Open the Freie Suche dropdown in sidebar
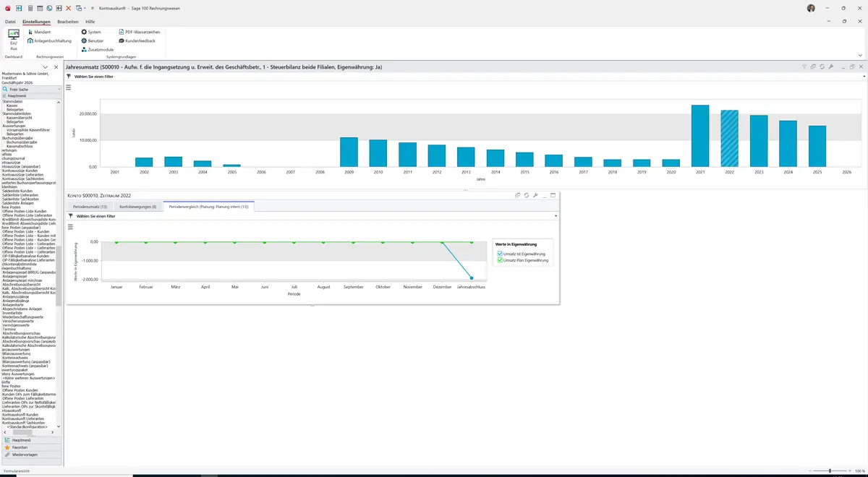Screen dimensions: 868x477 [x=59, y=89]
